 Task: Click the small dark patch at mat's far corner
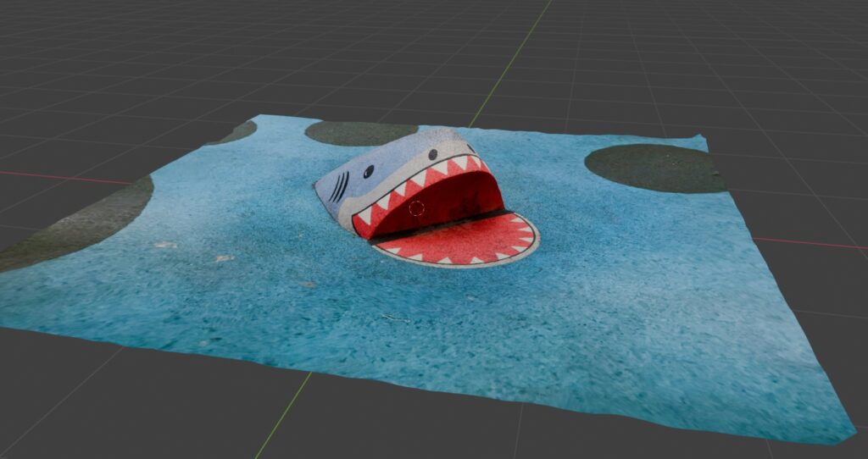236,131
